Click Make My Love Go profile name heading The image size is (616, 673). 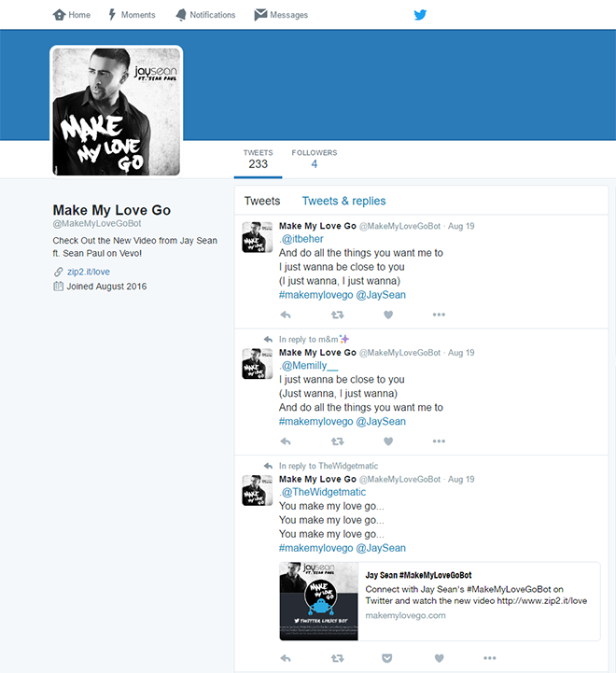(112, 210)
